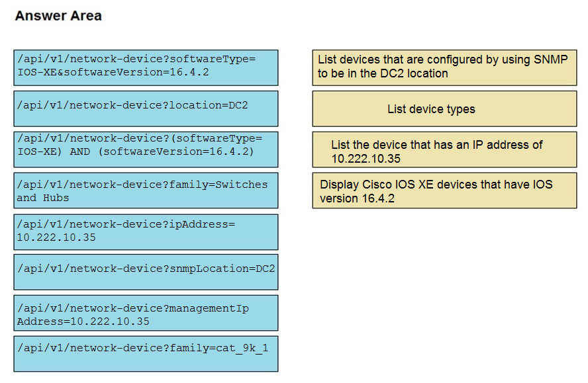Click the Answer Area heading

(58, 16)
